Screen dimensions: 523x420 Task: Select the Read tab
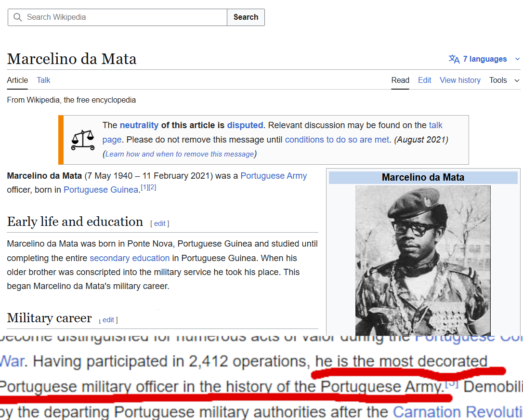[x=400, y=80]
